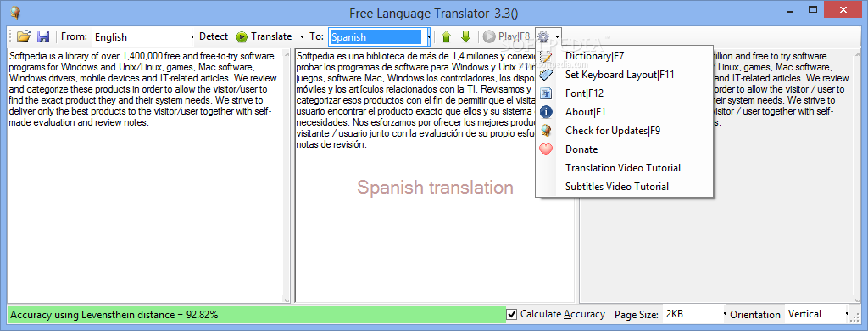The height and width of the screenshot is (331, 868).
Task: Click the Detect language button
Action: click(213, 36)
